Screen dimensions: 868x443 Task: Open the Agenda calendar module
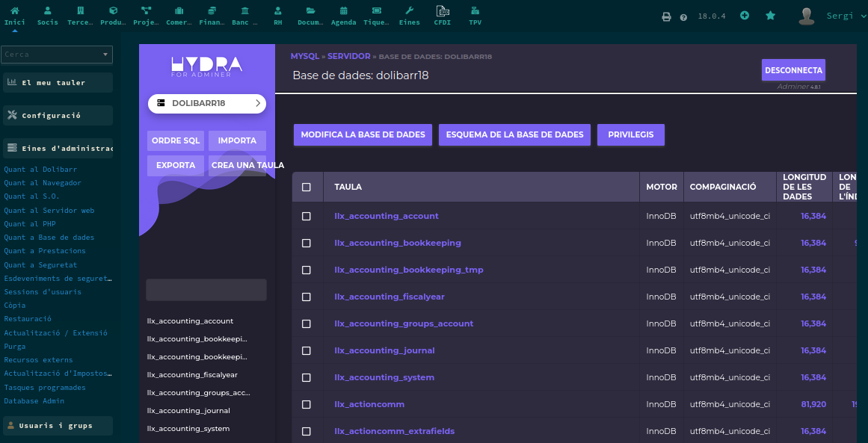(x=343, y=16)
